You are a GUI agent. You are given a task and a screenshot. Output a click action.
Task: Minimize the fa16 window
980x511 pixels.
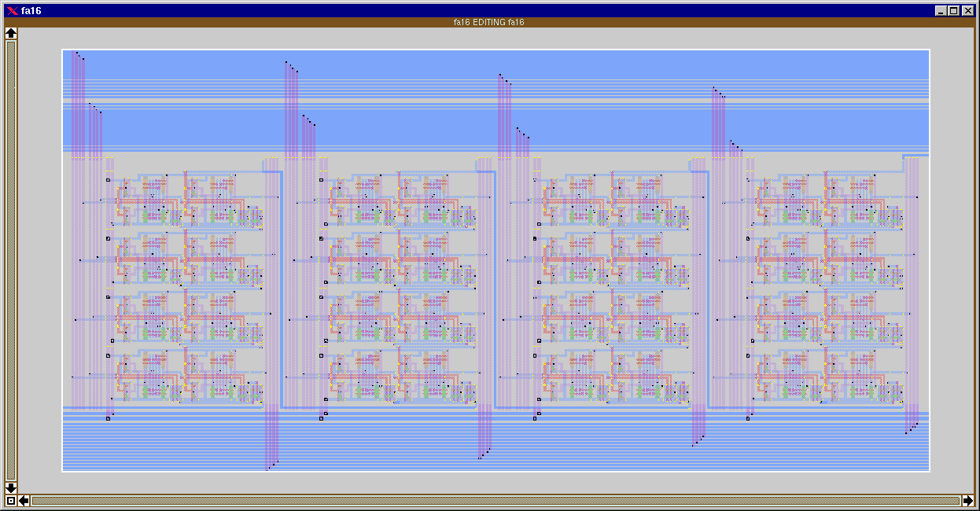[x=940, y=11]
